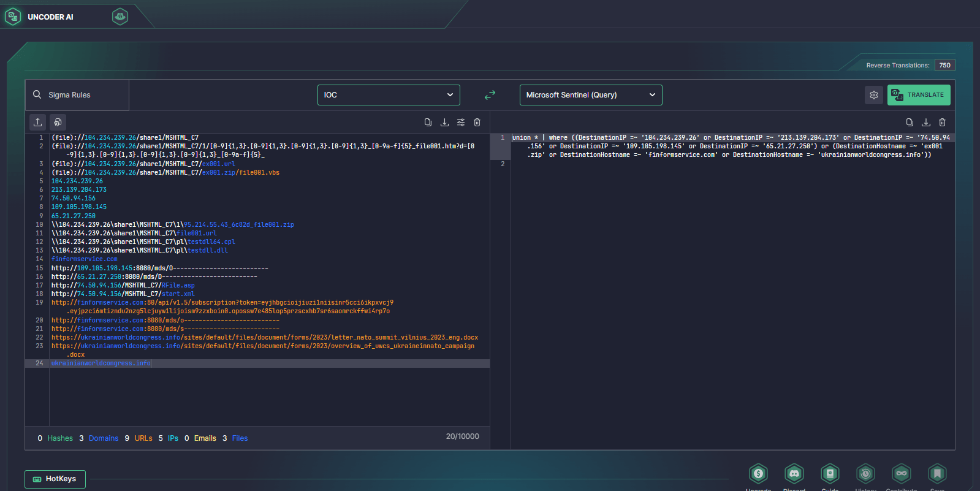This screenshot has height=491, width=980.
Task: Open the HotKeys panel
Action: (55, 479)
